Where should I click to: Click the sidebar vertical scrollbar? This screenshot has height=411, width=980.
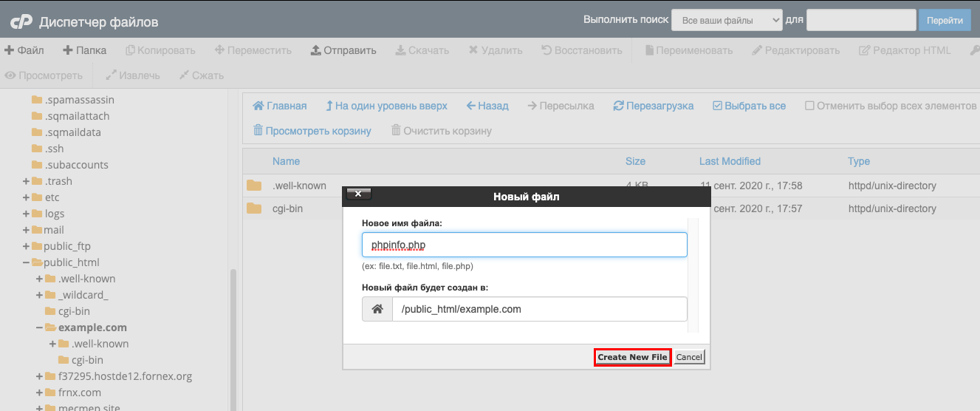click(x=234, y=339)
